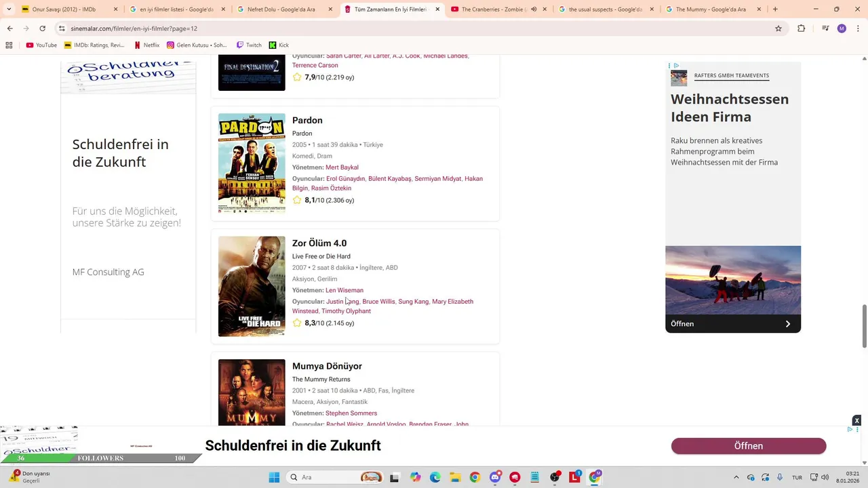The image size is (868, 488).
Task: Open actor Erol Günaydın link
Action: 345,179
